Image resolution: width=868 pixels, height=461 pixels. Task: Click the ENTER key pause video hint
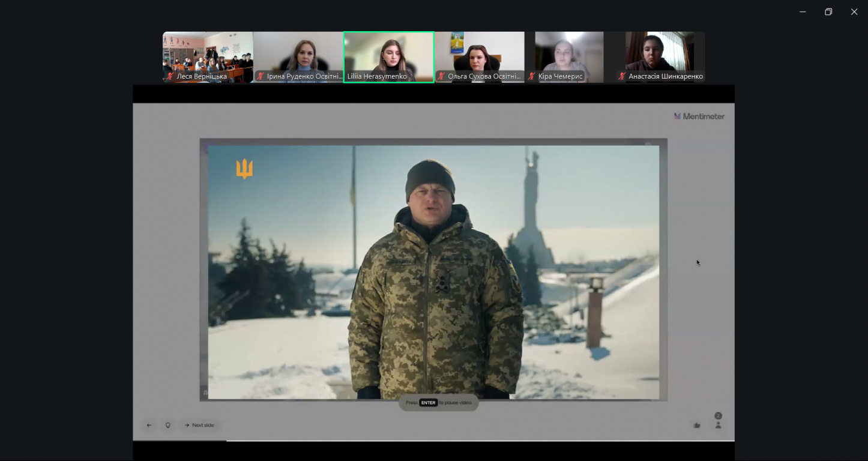(x=438, y=402)
